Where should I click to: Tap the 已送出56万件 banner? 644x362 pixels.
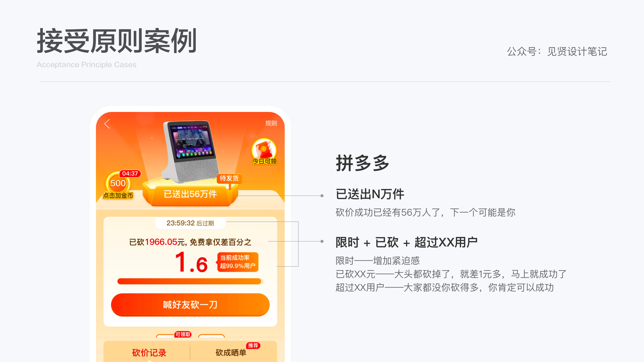pos(190,194)
